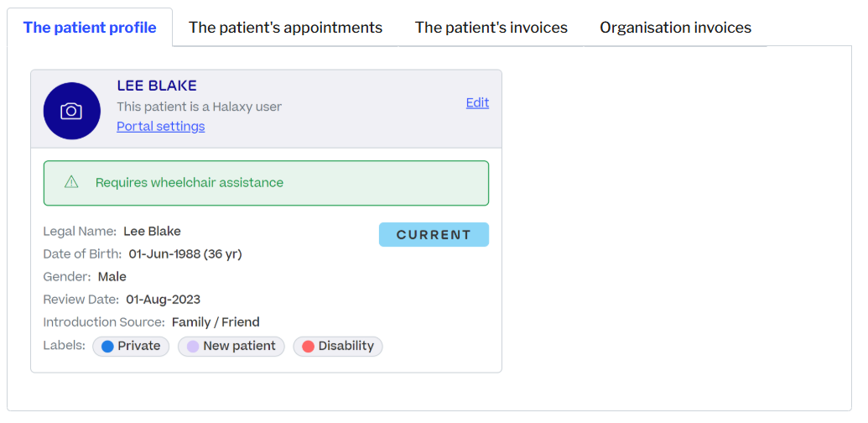Click the Date of Birth value
Screen dimensions: 868x423
pyautogui.click(x=185, y=253)
